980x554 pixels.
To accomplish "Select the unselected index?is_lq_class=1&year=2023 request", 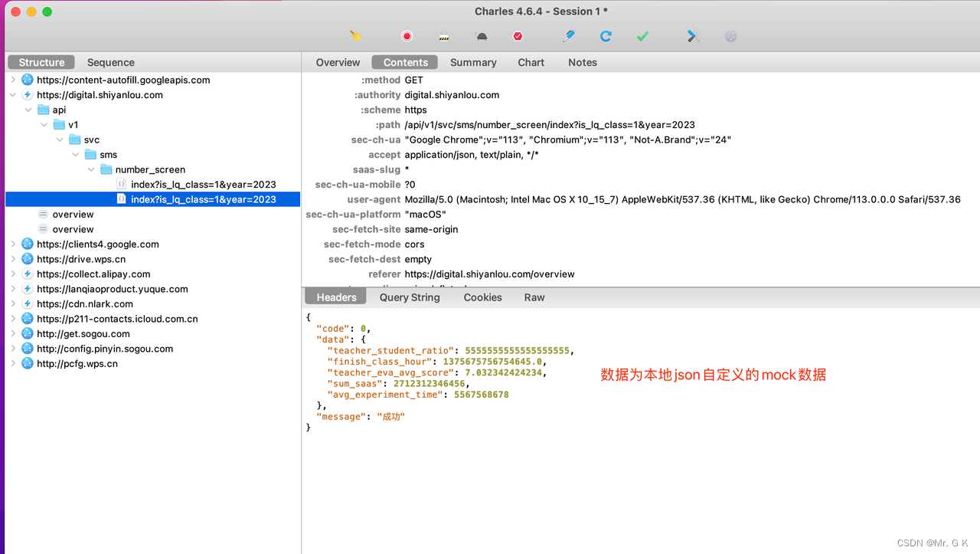I will pos(203,185).
